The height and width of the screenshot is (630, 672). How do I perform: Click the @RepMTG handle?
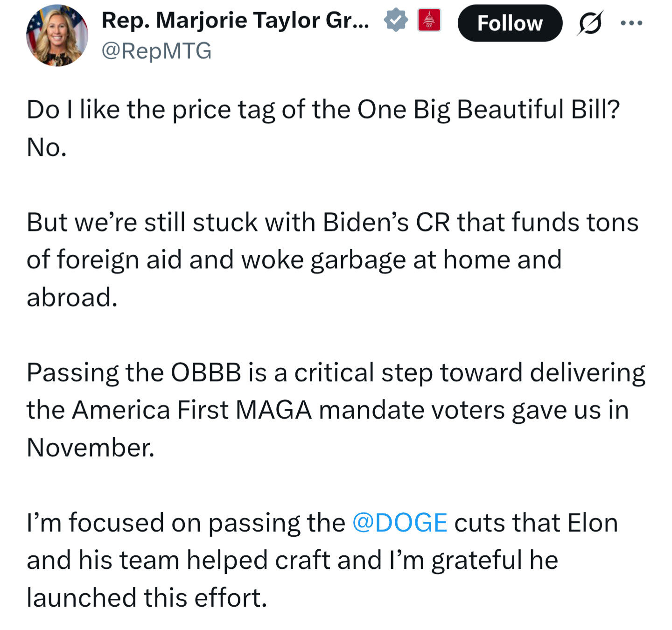156,50
